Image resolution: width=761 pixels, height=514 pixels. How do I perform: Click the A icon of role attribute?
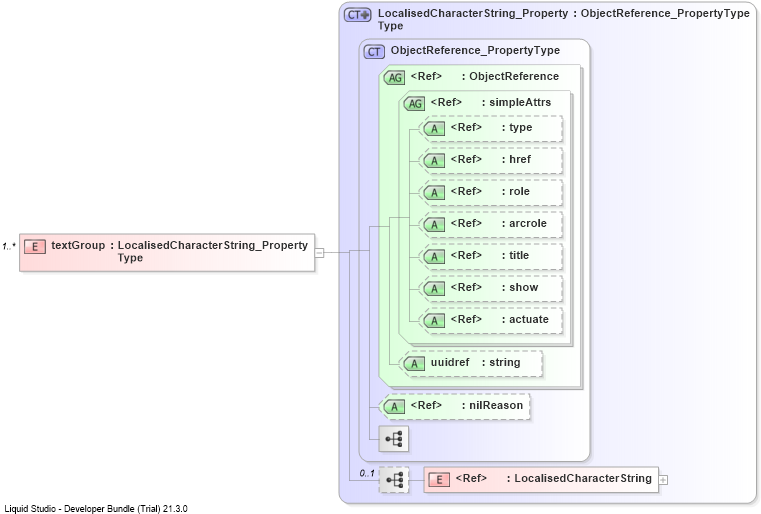[x=434, y=193]
